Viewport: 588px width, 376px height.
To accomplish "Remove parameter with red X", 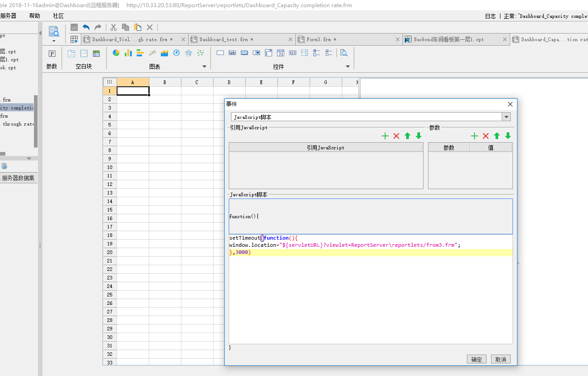I will pyautogui.click(x=486, y=136).
